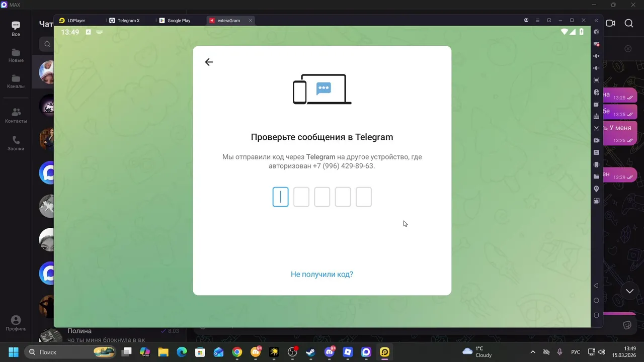Open keyboard mapping tool in LDPlayer
644x362 pixels.
coord(597,44)
